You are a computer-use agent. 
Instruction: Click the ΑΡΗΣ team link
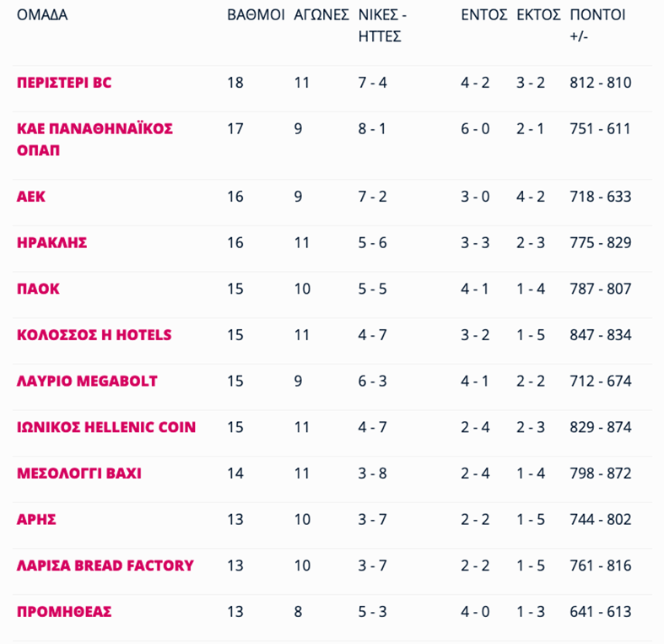tap(36, 519)
